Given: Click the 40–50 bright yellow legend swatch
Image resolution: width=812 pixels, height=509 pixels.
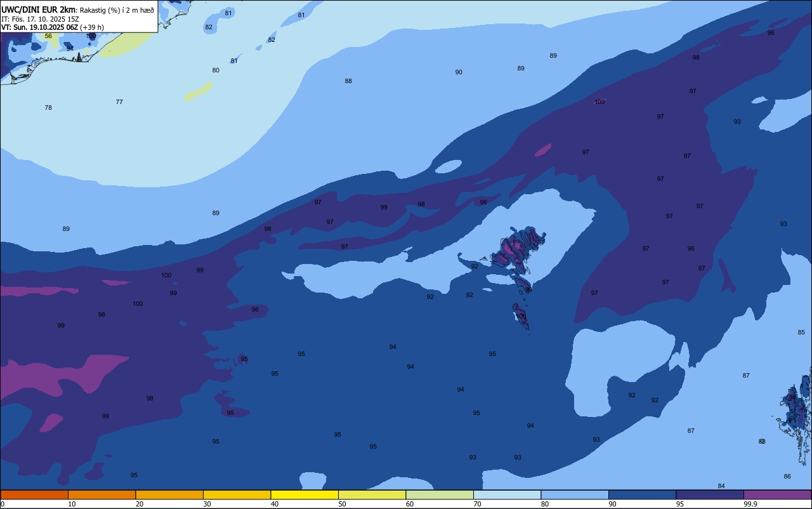Looking at the screenshot, I should 304,494.
